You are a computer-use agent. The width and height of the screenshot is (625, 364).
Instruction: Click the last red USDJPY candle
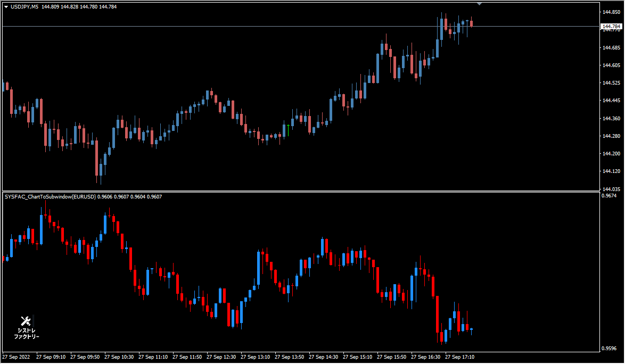(472, 23)
